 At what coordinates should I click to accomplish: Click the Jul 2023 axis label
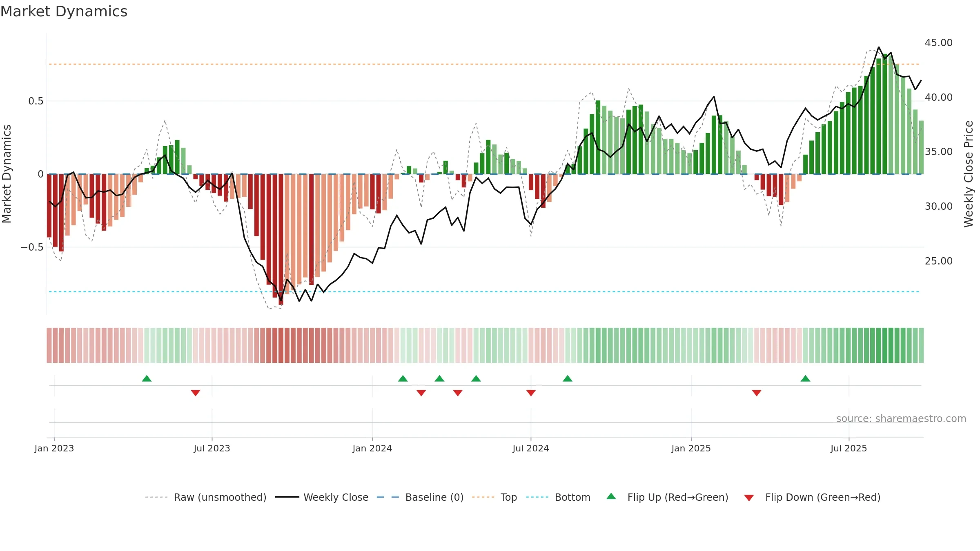(212, 448)
